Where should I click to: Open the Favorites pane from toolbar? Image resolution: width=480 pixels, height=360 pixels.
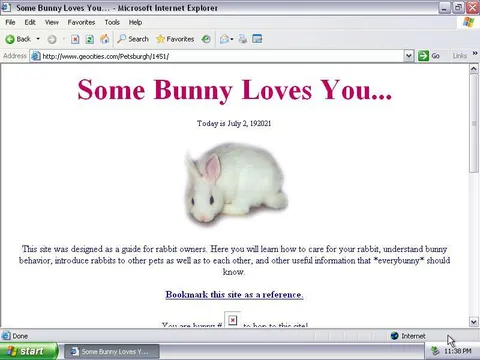[175, 39]
